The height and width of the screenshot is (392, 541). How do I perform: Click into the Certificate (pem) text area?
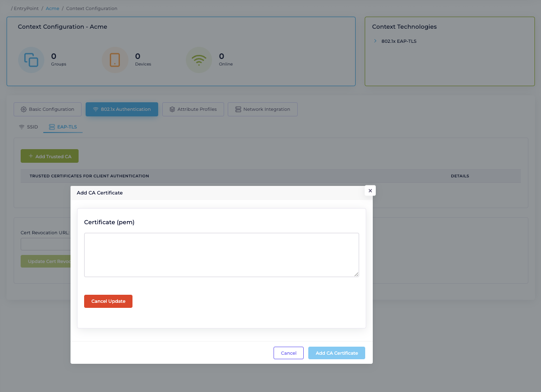pyautogui.click(x=221, y=254)
